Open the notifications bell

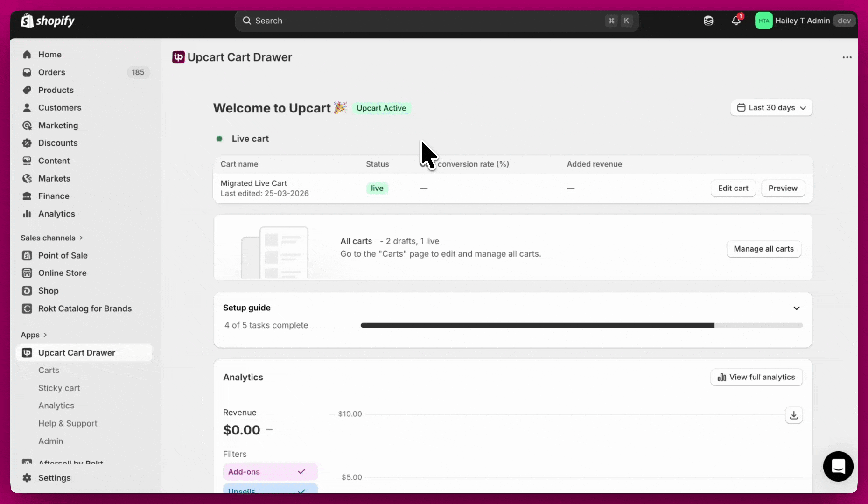click(736, 21)
